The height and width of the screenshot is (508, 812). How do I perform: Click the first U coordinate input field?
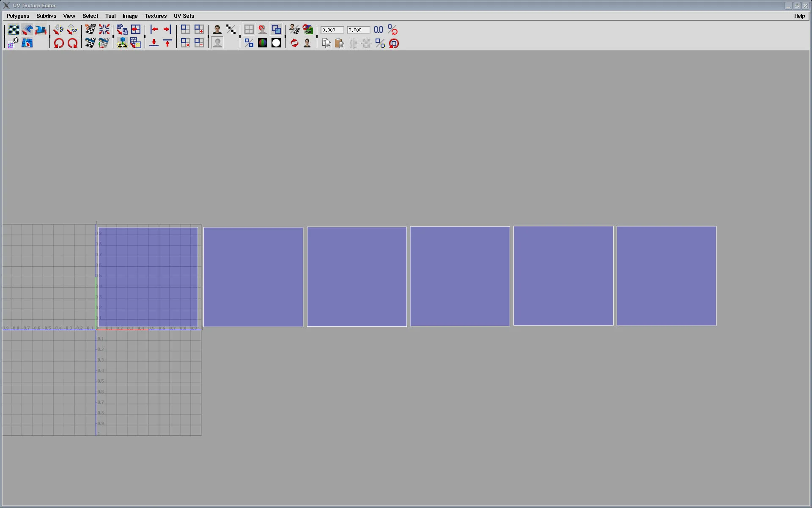point(332,30)
